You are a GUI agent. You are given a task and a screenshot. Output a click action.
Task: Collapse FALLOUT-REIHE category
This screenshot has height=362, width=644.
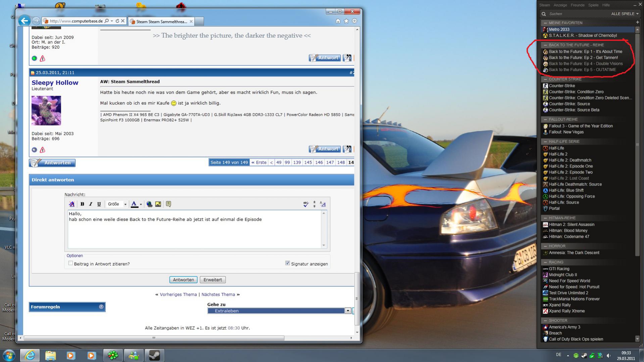point(545,119)
